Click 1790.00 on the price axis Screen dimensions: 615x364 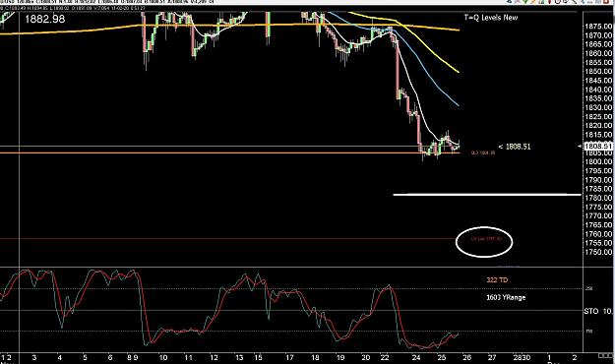[x=598, y=180]
